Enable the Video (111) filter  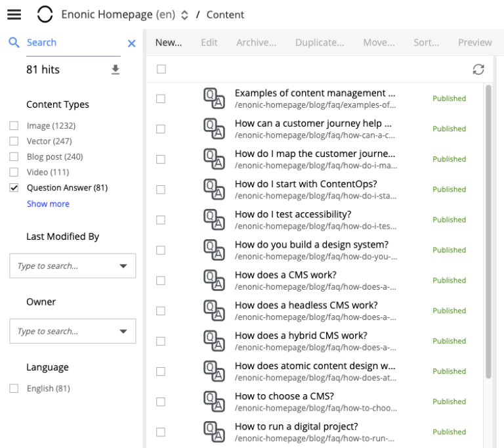(x=14, y=172)
